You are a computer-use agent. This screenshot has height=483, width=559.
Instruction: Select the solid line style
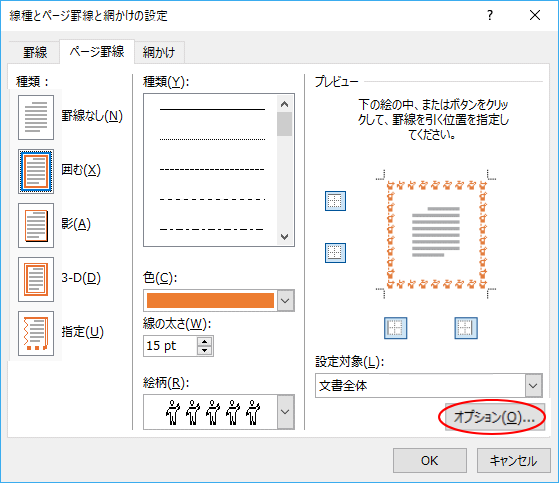point(212,109)
